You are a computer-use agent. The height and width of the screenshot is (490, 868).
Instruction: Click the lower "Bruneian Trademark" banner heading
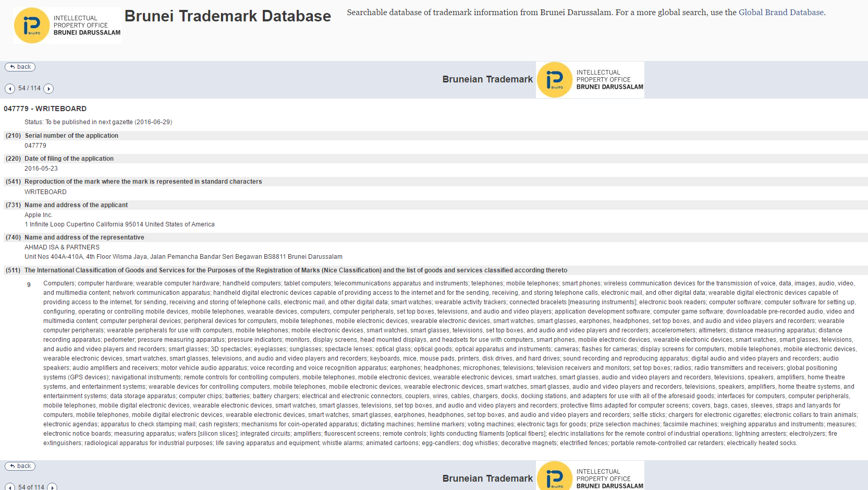tap(487, 479)
